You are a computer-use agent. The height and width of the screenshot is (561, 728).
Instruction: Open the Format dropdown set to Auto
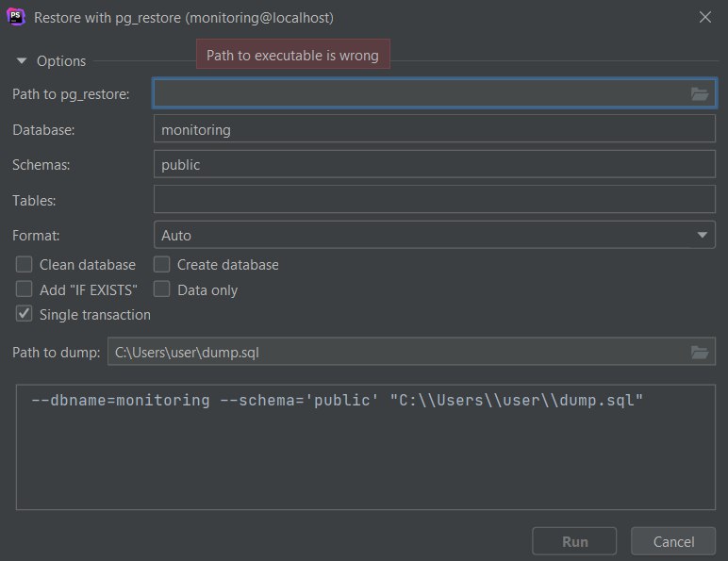(x=435, y=235)
